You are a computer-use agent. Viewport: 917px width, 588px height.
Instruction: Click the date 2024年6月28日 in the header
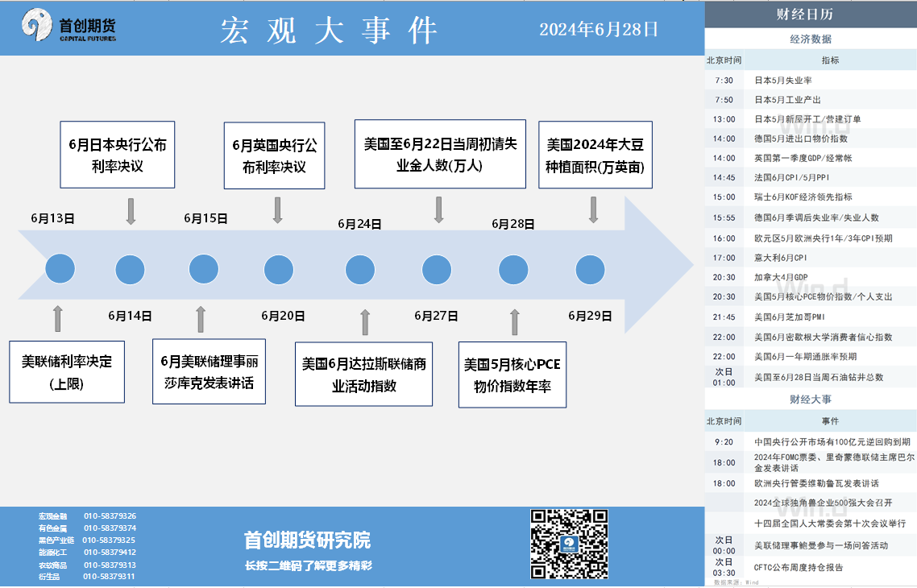(598, 29)
